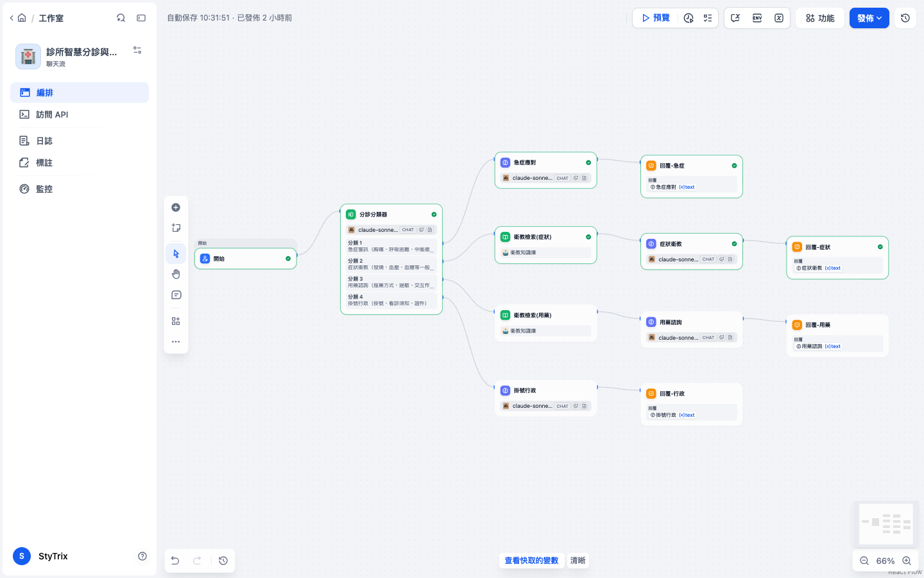
Task: Open 標註 annotations page
Action: pos(80,162)
